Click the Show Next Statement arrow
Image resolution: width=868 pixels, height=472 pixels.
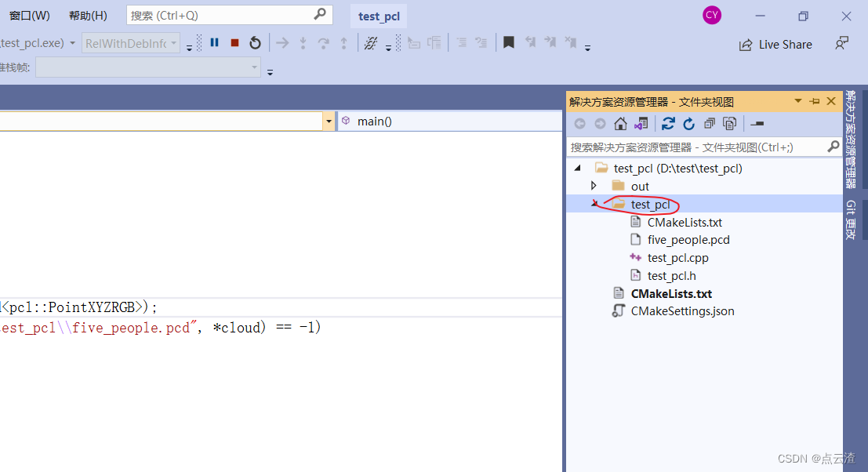pos(282,42)
